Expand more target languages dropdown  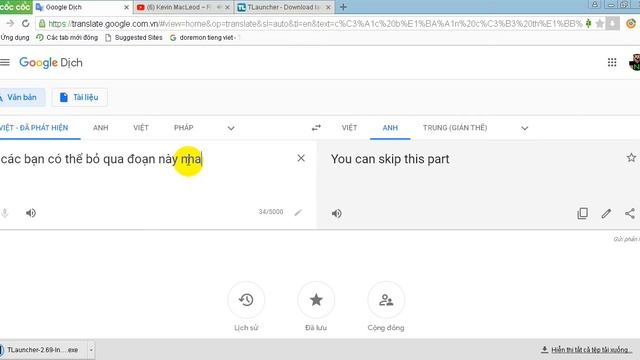click(524, 128)
